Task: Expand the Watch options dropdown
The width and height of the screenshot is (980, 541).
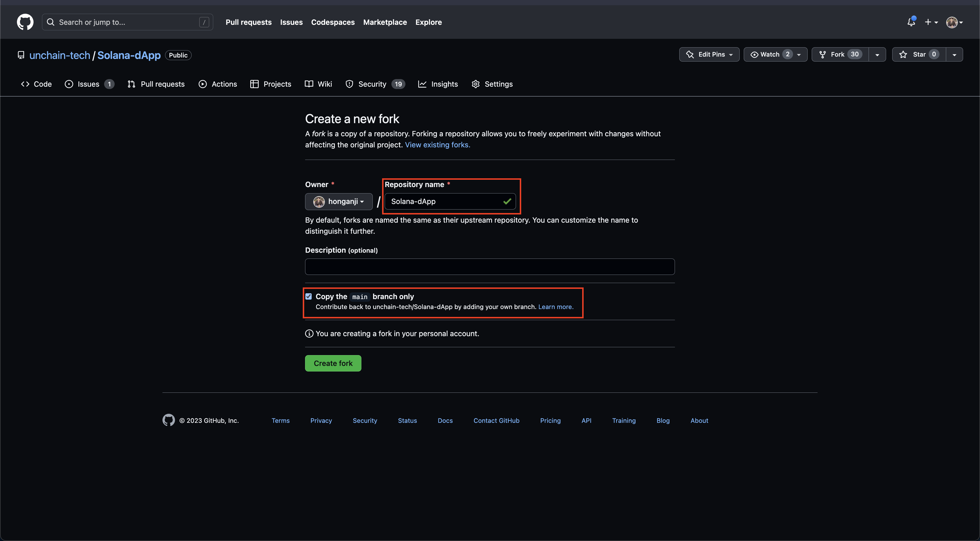Action: [x=799, y=55]
